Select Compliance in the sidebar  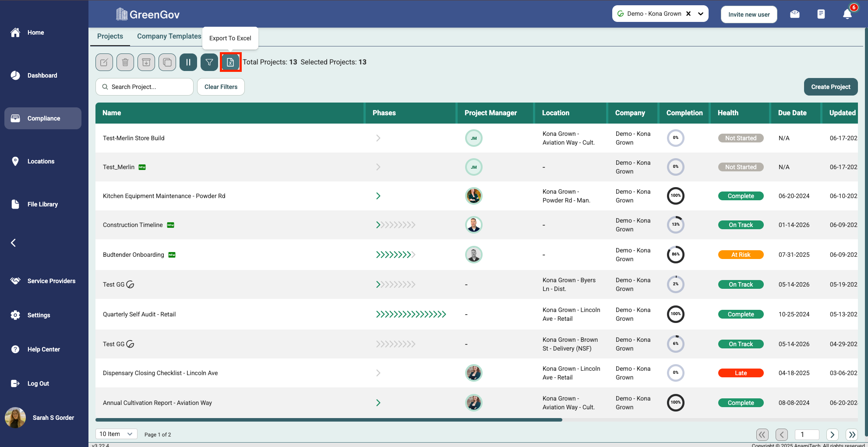pyautogui.click(x=43, y=118)
